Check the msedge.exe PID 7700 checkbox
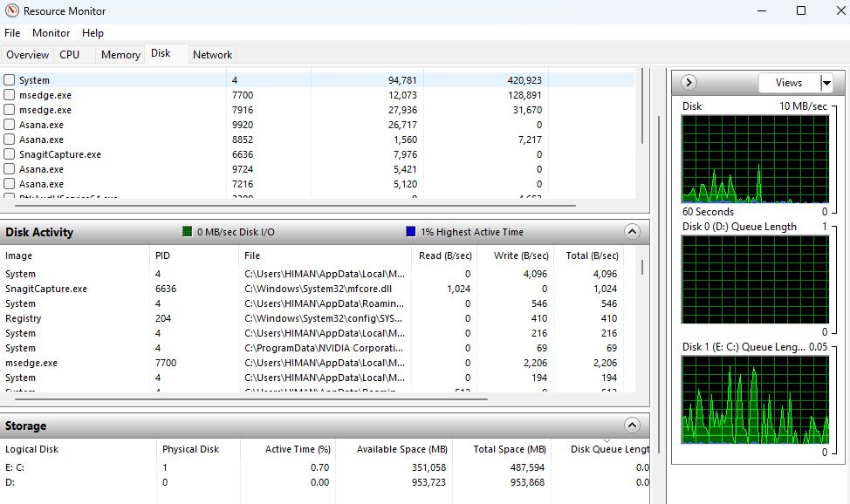Viewport: 850px width, 504px height. pyautogui.click(x=8, y=94)
